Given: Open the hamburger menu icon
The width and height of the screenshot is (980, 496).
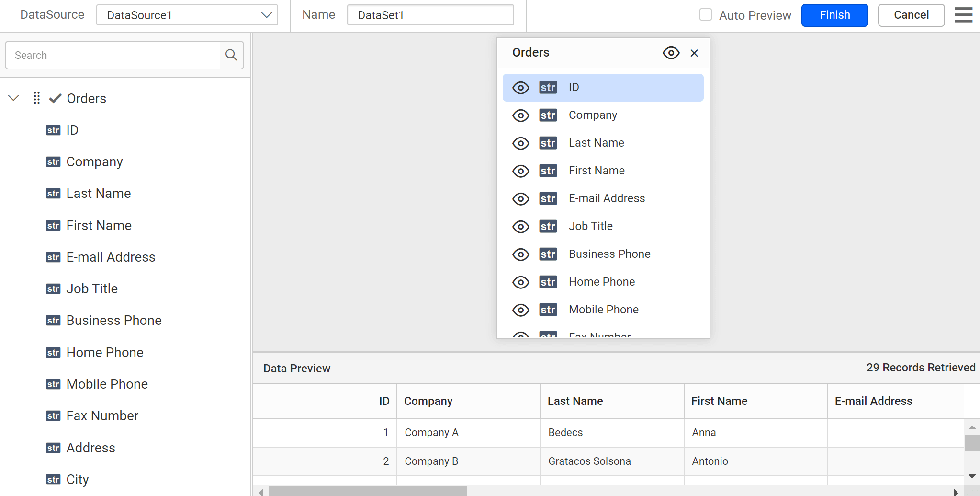Looking at the screenshot, I should click(x=963, y=15).
